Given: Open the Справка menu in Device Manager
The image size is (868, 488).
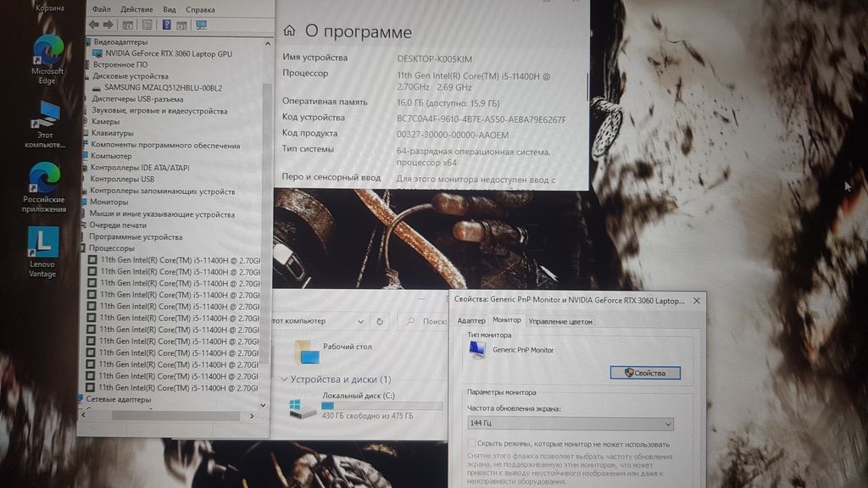Looking at the screenshot, I should (200, 9).
